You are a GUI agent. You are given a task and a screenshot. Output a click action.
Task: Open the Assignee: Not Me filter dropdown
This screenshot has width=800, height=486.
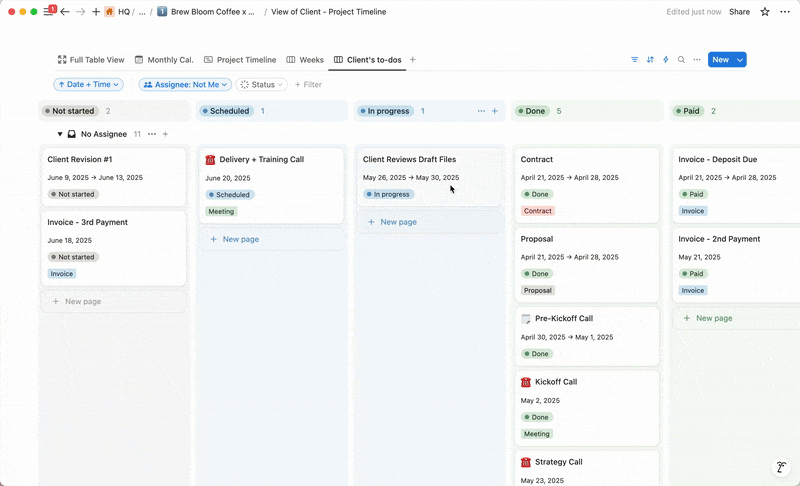(185, 85)
